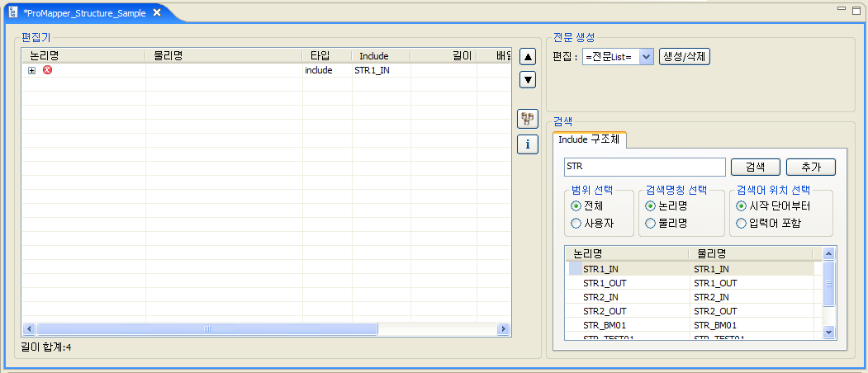868x373 pixels.
Task: Select STR1_OUT row in search results
Action: coord(690,283)
